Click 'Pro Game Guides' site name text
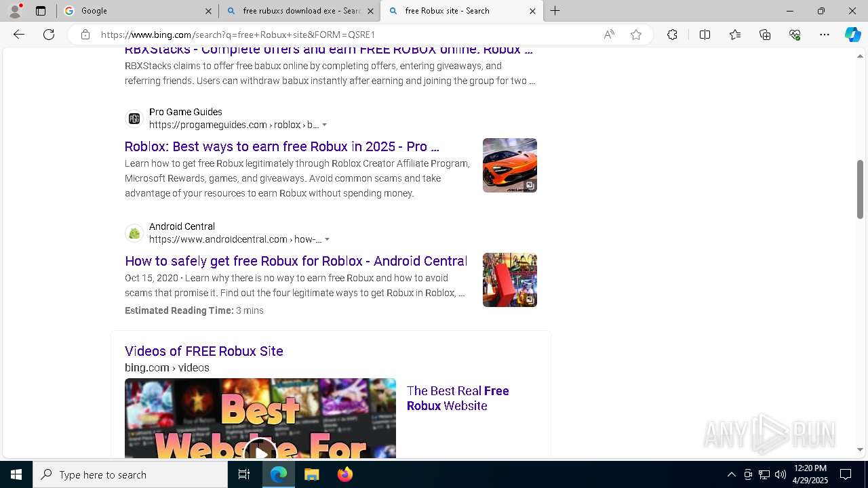 click(x=186, y=112)
